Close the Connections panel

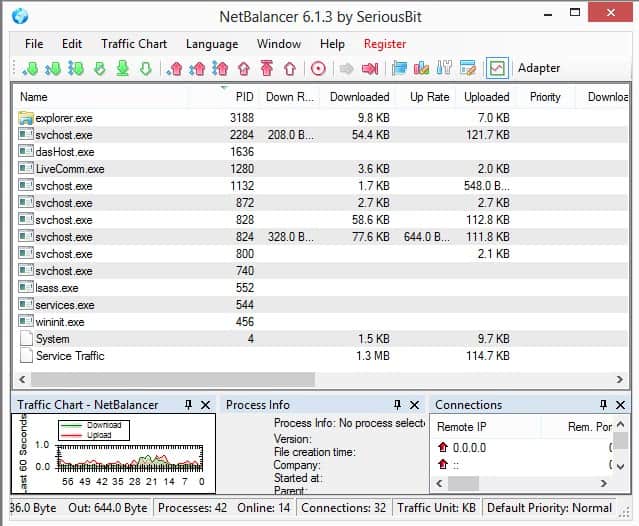[620, 405]
